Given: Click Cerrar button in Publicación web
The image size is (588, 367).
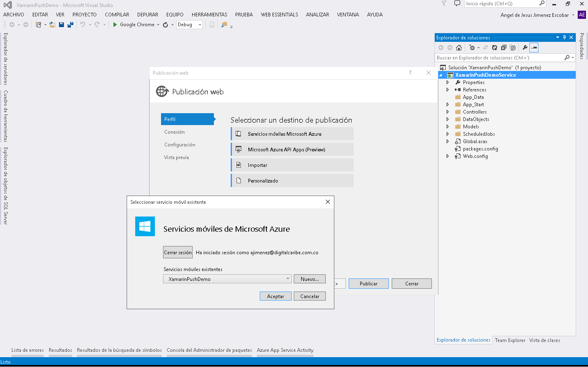Looking at the screenshot, I should [412, 283].
